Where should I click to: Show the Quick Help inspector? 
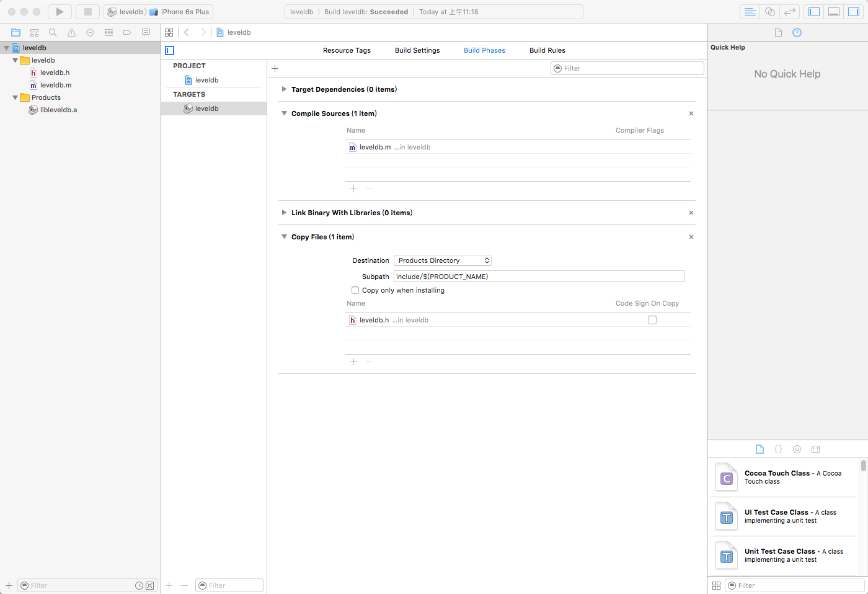797,32
